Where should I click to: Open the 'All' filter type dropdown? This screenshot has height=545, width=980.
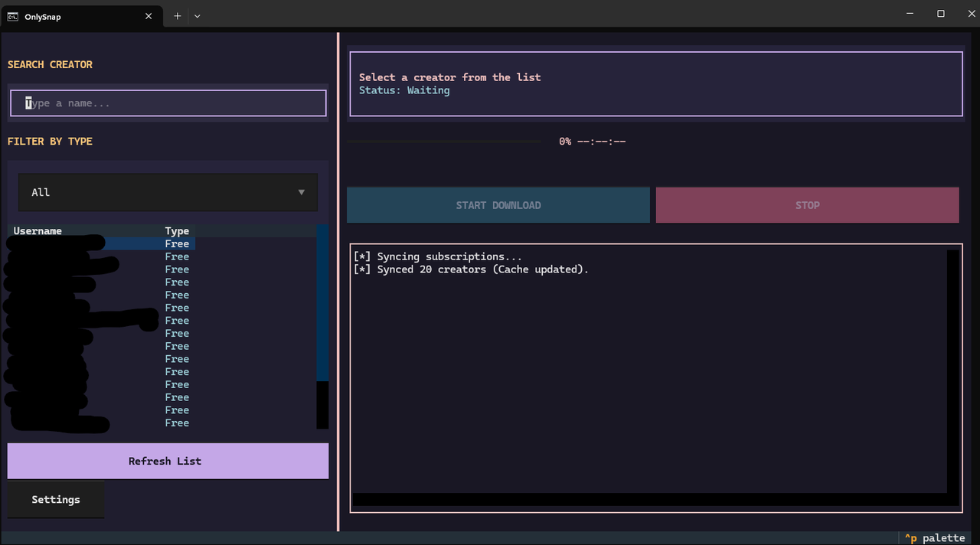point(168,192)
